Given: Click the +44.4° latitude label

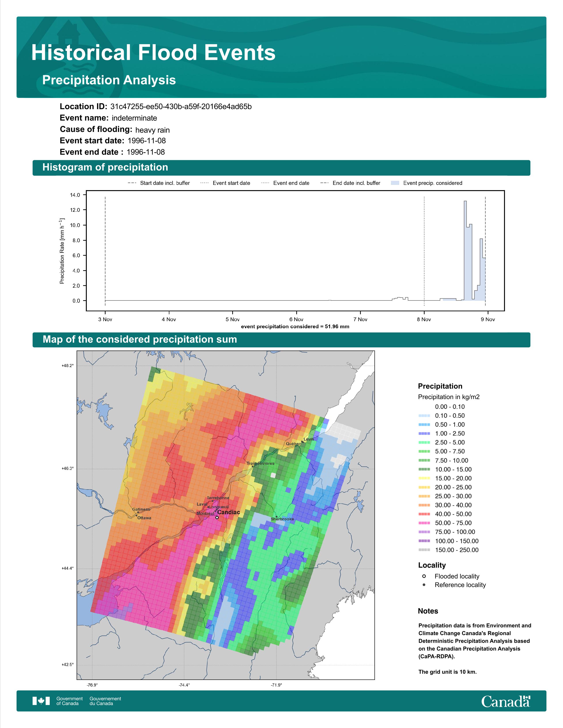Looking at the screenshot, I should pyautogui.click(x=68, y=568).
